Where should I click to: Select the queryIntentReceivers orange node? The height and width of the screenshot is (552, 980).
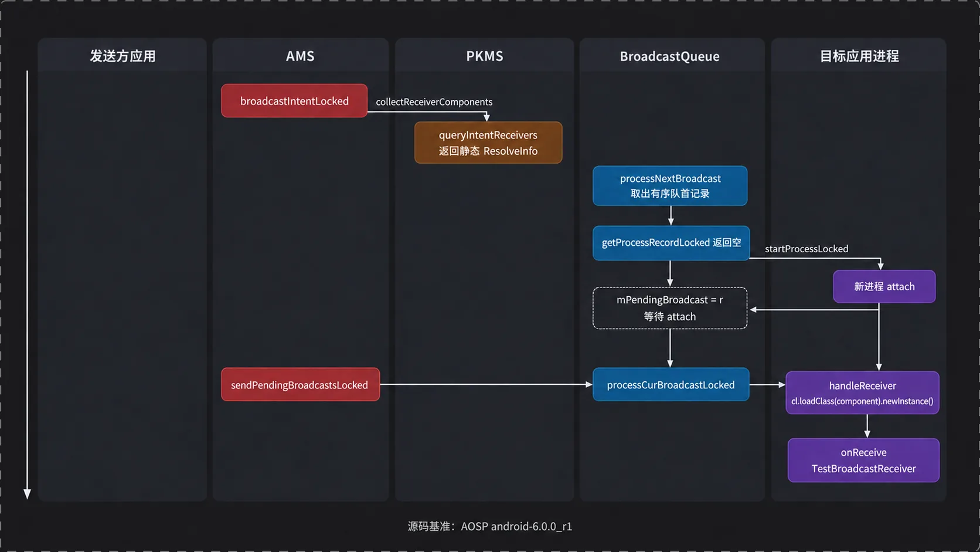coord(488,143)
